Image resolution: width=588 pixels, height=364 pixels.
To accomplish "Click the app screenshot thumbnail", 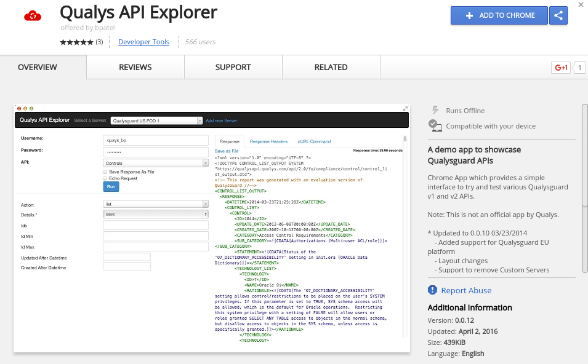I will 212,228.
